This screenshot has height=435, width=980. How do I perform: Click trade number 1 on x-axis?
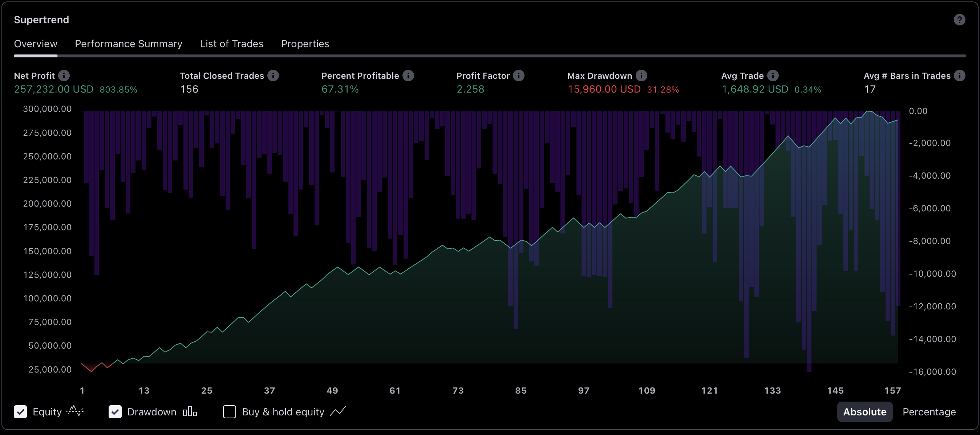pos(82,390)
